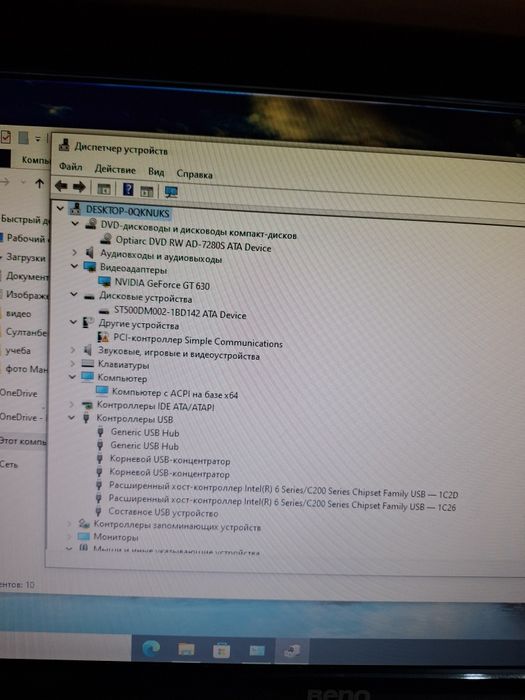Select the DESKTOP-0QKNUKS root node
The height and width of the screenshot is (700, 525).
click(128, 211)
